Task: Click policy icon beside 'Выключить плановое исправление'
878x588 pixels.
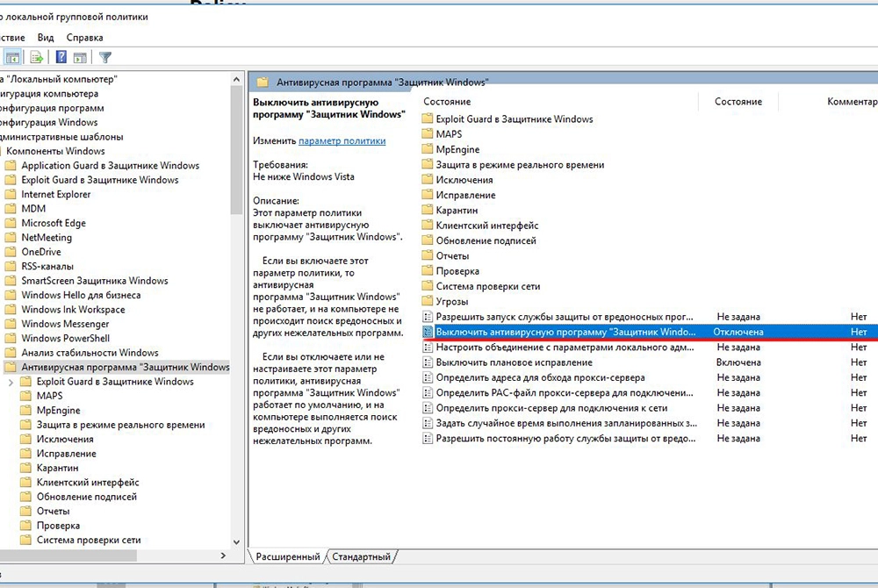Action: [428, 362]
